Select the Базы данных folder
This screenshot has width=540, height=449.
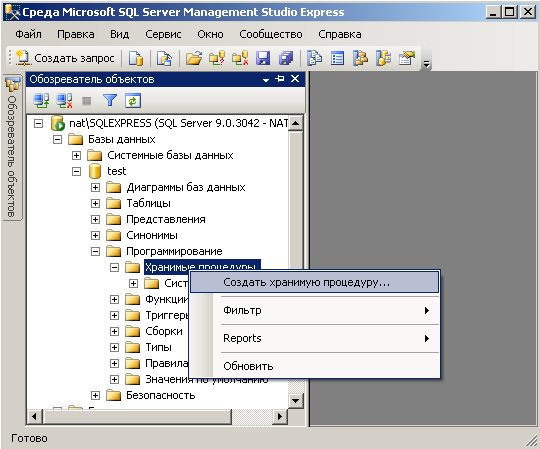[x=122, y=139]
